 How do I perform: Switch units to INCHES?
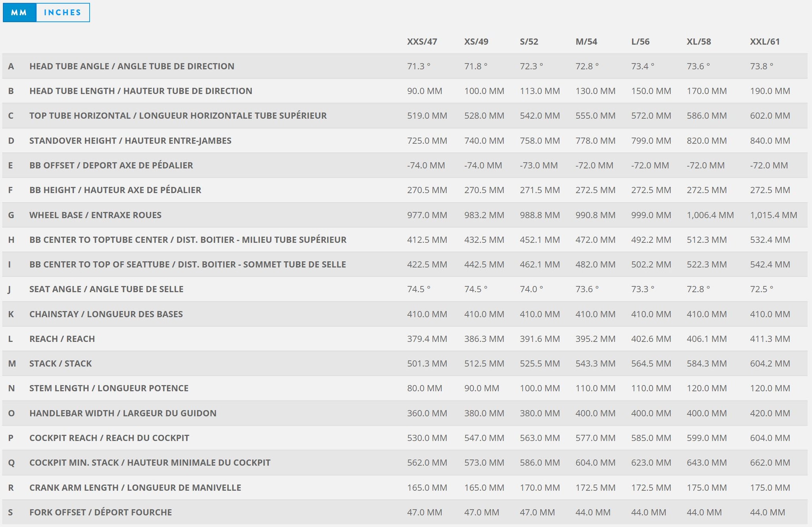[63, 12]
